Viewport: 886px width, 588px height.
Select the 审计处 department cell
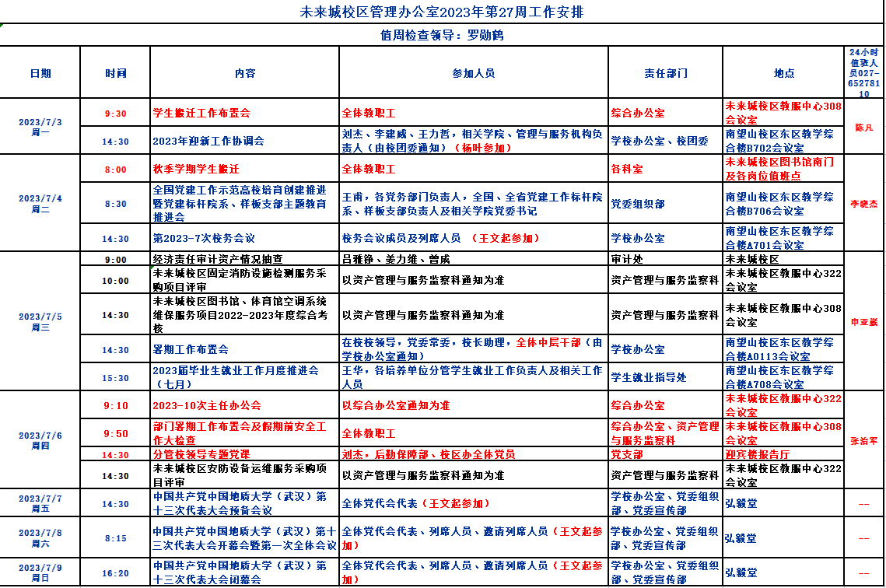666,259
